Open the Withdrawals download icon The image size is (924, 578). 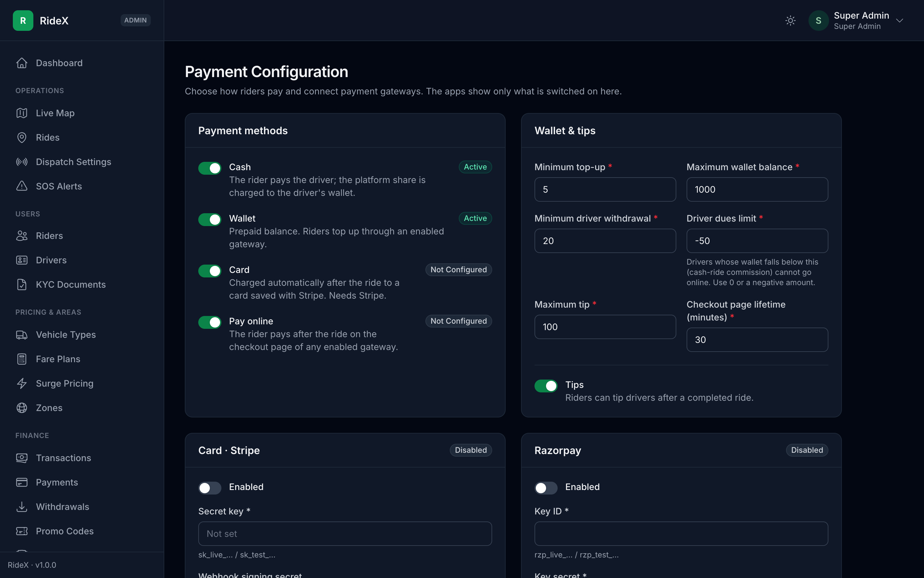[x=22, y=507]
